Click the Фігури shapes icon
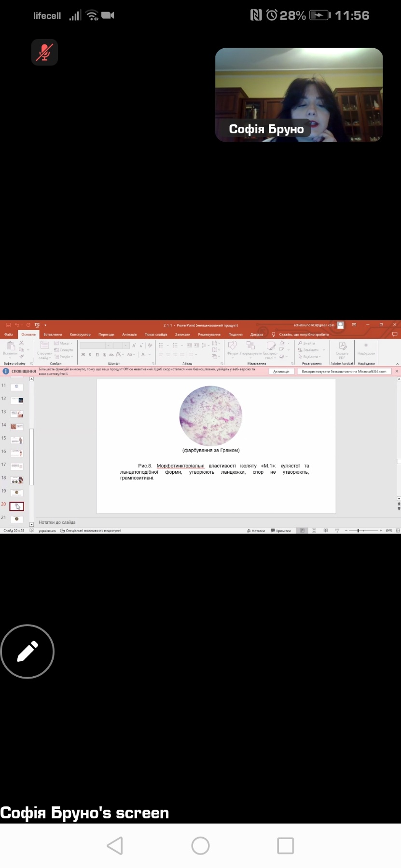This screenshot has width=401, height=868. [x=233, y=347]
